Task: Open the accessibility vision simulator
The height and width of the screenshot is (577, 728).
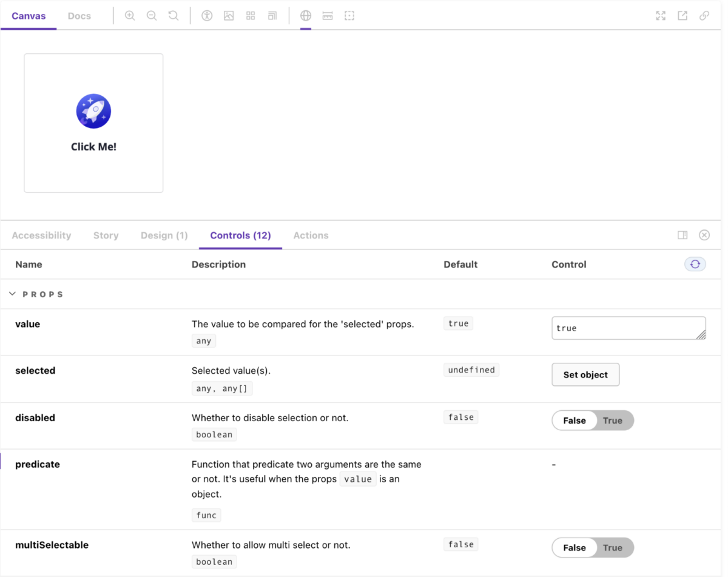Action: [207, 15]
